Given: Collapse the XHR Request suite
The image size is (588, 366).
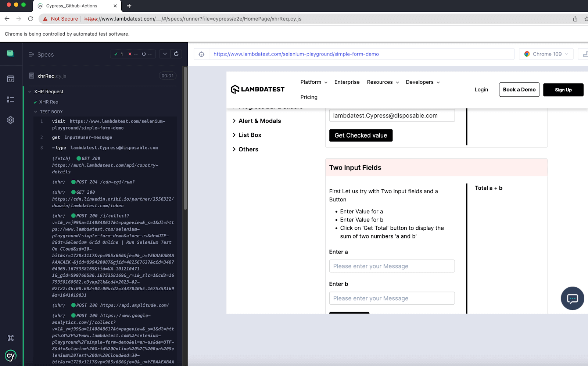Looking at the screenshot, I should point(30,91).
